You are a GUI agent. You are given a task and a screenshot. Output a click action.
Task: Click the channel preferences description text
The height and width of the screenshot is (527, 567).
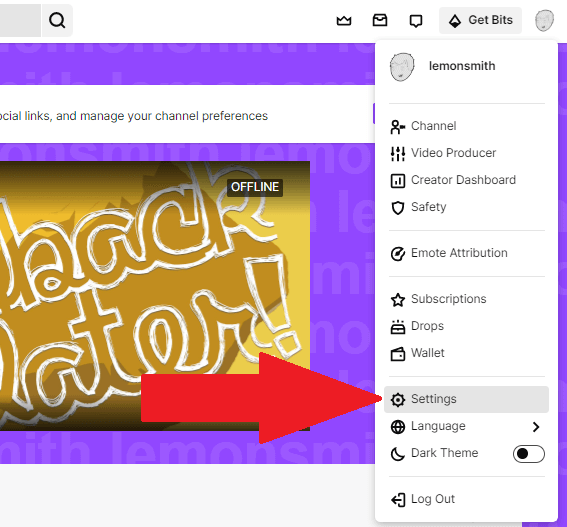(x=134, y=116)
